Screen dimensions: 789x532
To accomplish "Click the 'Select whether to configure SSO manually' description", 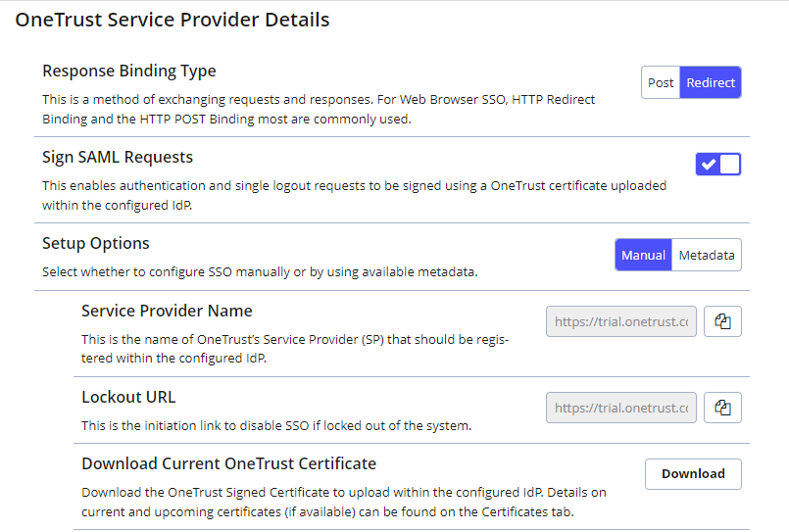I will [260, 272].
